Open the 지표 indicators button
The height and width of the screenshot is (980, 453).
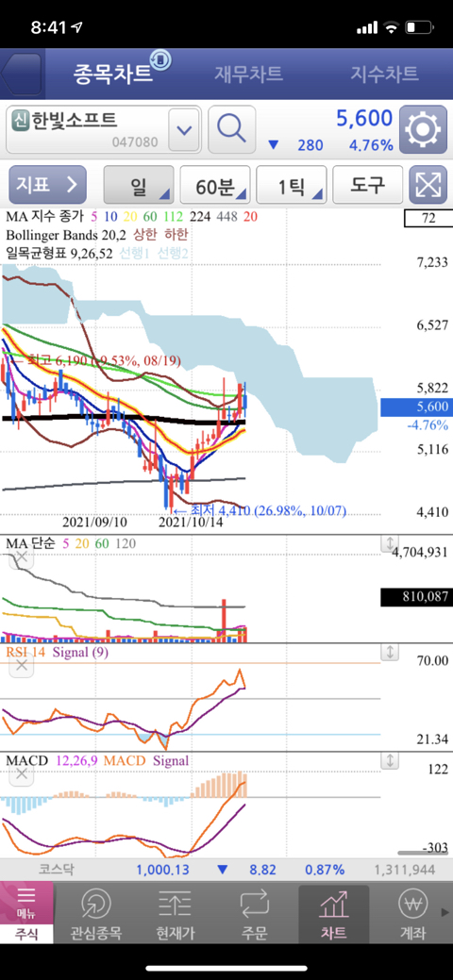pyautogui.click(x=47, y=185)
